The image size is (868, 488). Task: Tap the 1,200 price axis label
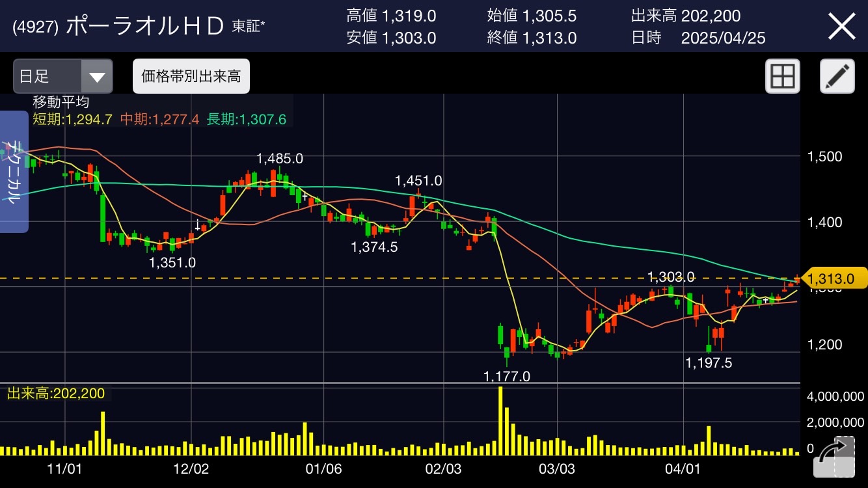[824, 344]
